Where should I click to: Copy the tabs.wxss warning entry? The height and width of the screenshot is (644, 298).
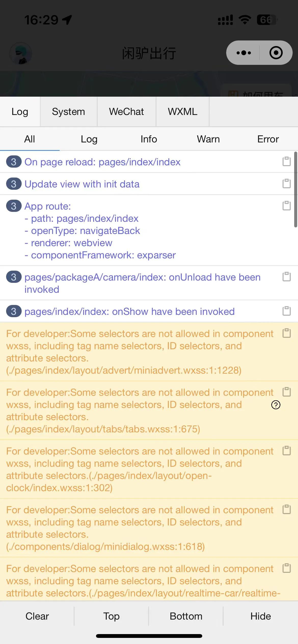point(287,392)
